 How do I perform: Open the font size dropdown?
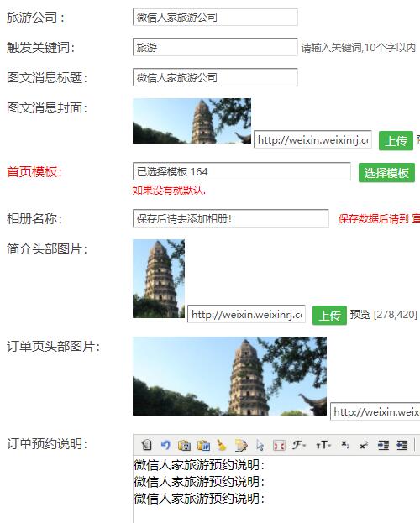pos(323,445)
